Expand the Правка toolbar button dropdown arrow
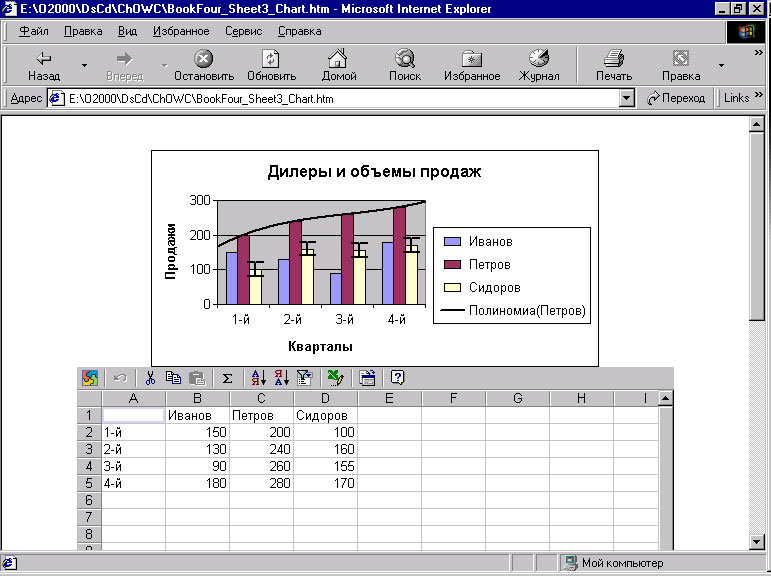 [721, 66]
